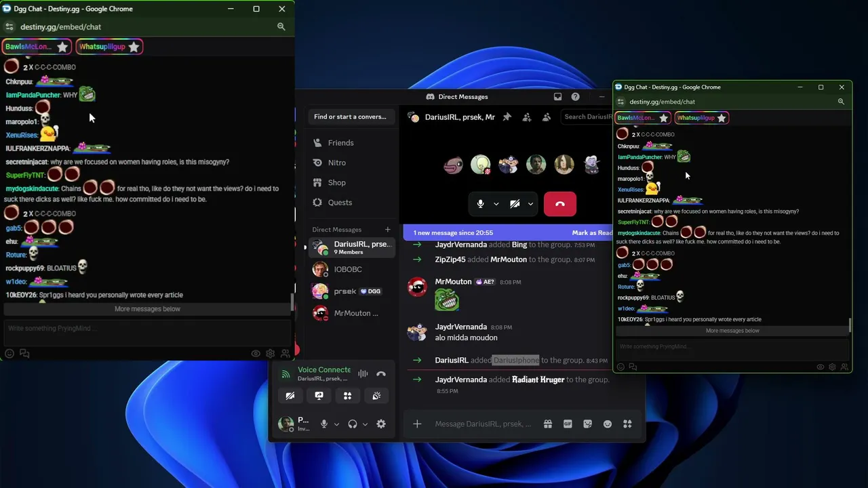The width and height of the screenshot is (868, 488).
Task: Open chat settings gear in left Dgg Chat
Action: click(x=271, y=353)
